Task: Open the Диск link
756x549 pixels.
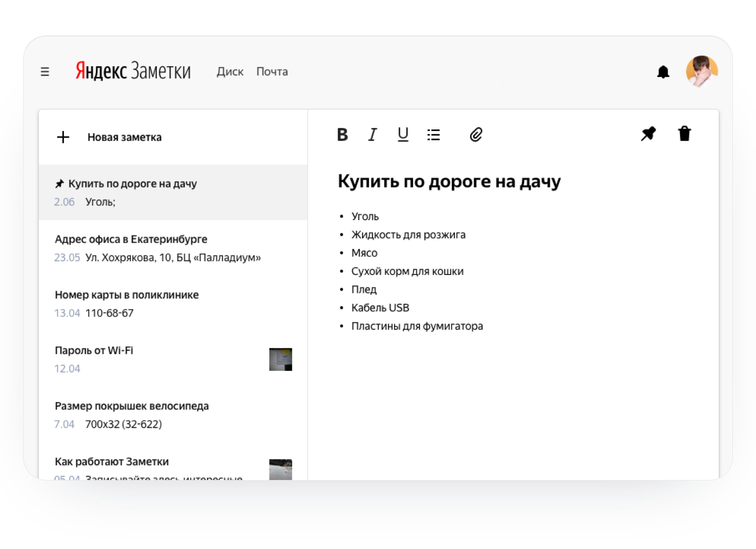Action: coord(230,71)
